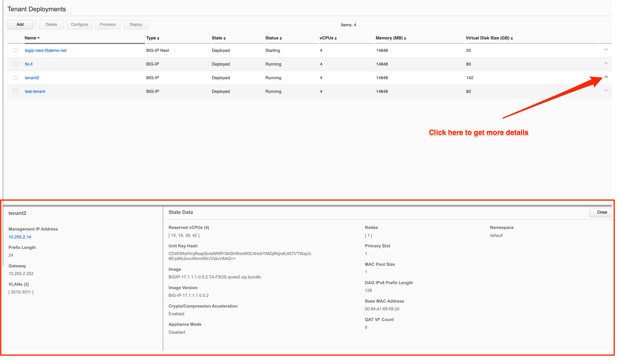This screenshot has width=623, height=364.
Task: Click reserved vCPUs list [ 15, 18, 39, 42 ]
Action: click(x=184, y=235)
